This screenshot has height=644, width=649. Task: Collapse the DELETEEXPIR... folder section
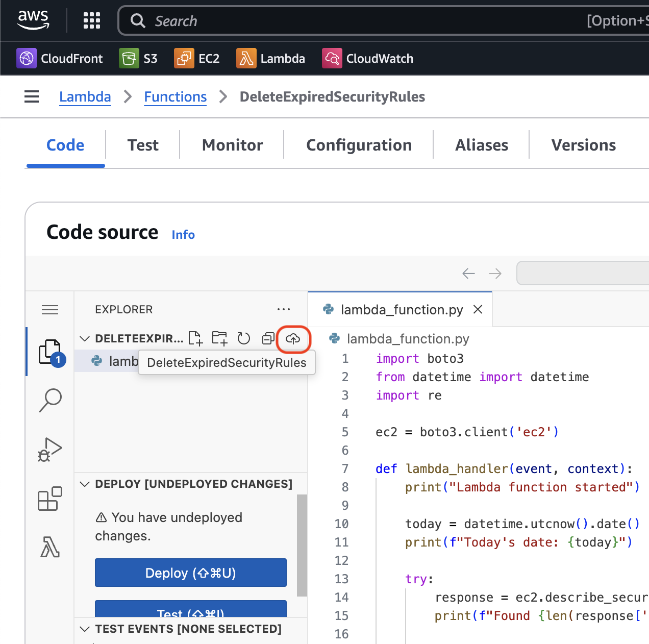click(85, 338)
